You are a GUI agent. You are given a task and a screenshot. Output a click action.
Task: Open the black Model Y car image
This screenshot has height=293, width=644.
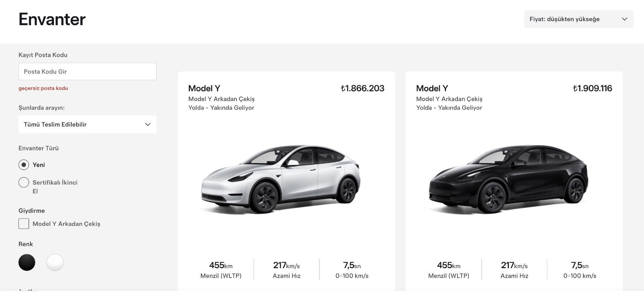pyautogui.click(x=508, y=179)
